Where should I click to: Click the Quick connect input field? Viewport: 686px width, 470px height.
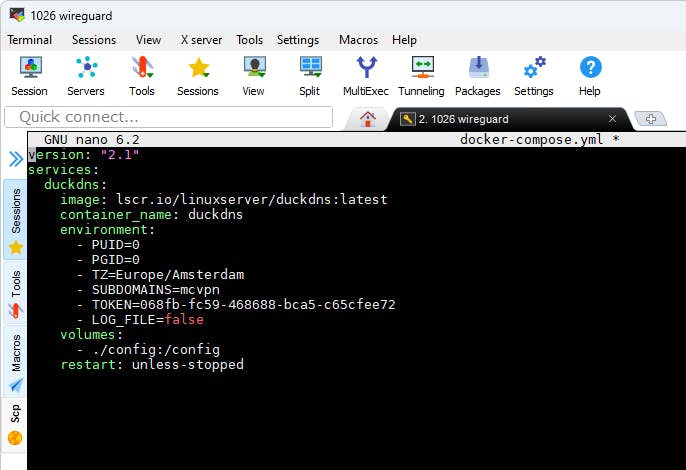coord(168,117)
